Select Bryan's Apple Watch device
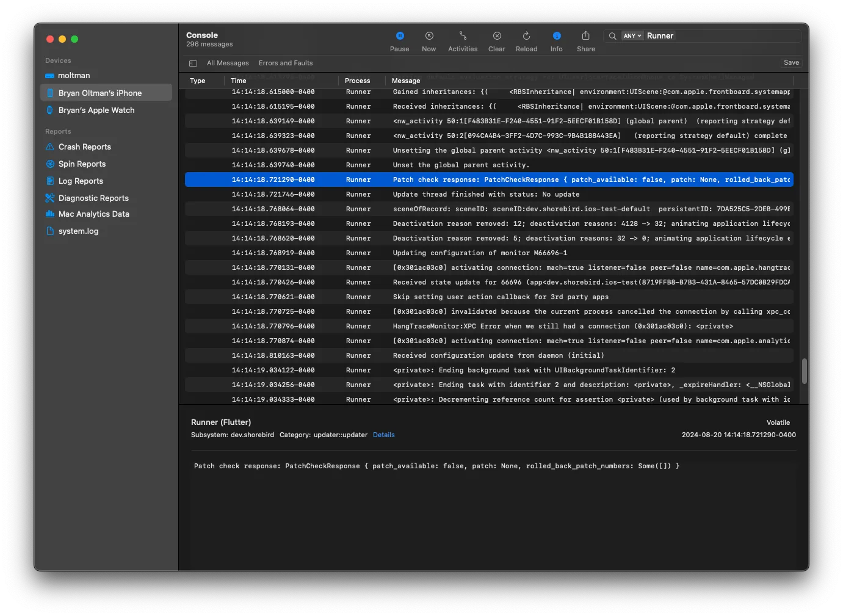The image size is (843, 616). point(106,110)
